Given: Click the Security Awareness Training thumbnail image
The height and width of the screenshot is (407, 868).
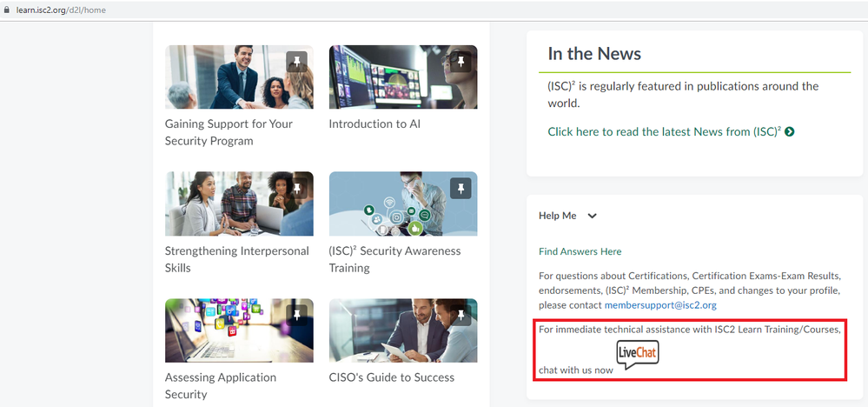Looking at the screenshot, I should point(402,203).
